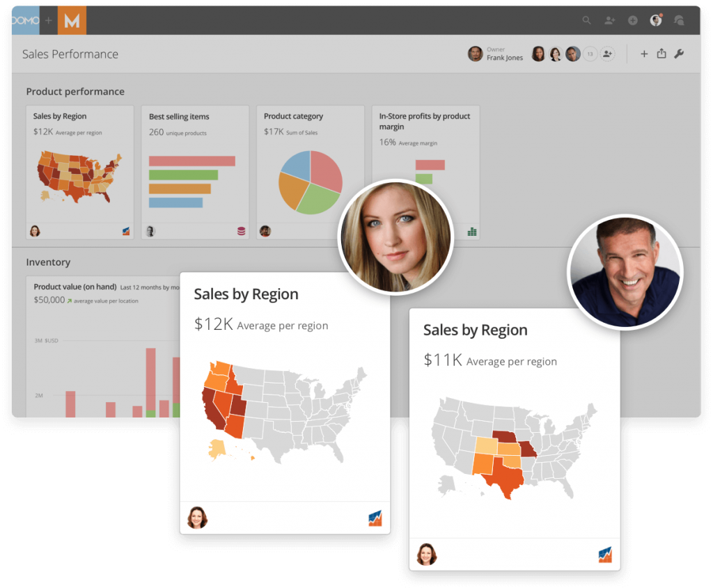Click the search magnifier in top bar

click(x=587, y=21)
